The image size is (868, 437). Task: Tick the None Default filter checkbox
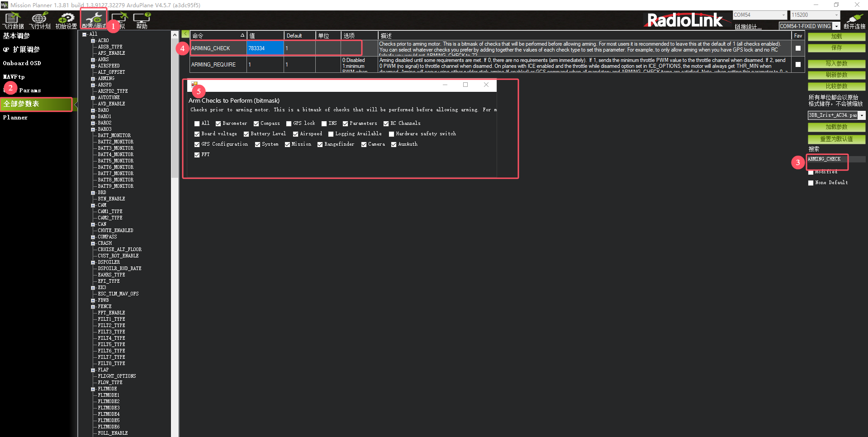click(x=811, y=183)
